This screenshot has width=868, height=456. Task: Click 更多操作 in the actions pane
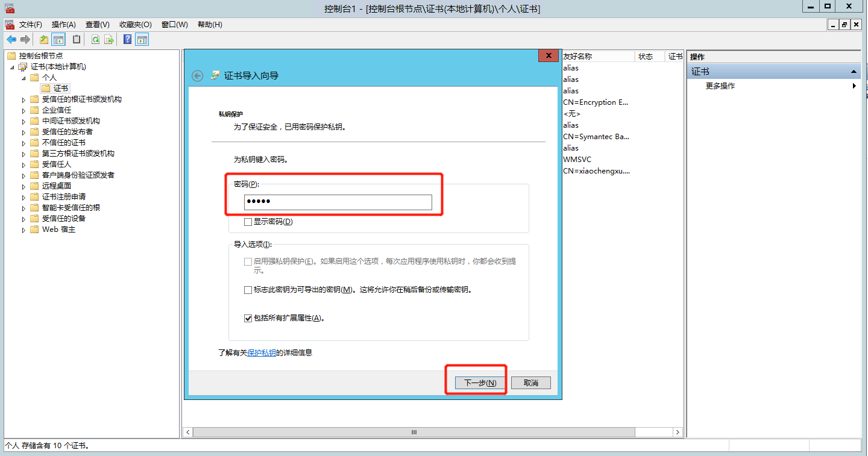point(720,86)
